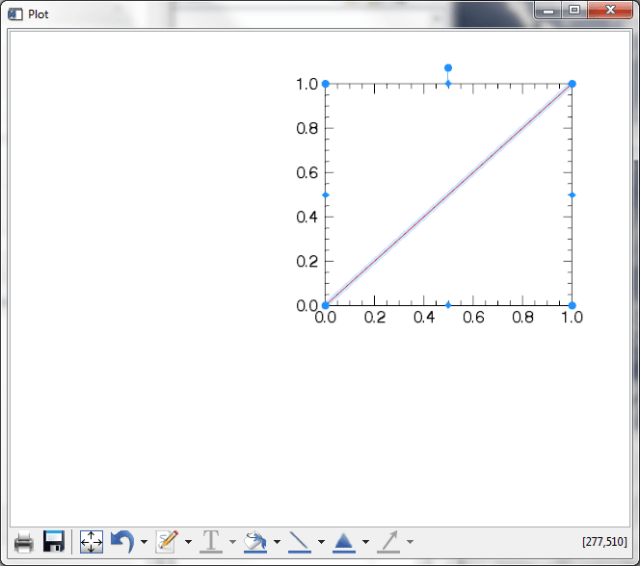
Task: Select the blue triangle shape tool
Action: (x=344, y=542)
